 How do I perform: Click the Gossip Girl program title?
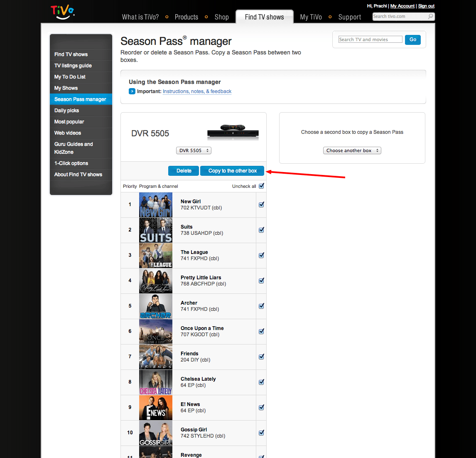tap(194, 430)
